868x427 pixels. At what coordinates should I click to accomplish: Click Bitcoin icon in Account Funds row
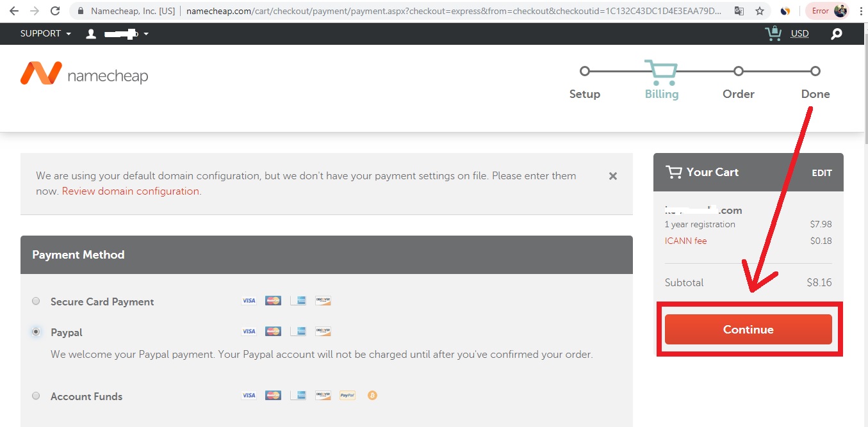pos(372,396)
